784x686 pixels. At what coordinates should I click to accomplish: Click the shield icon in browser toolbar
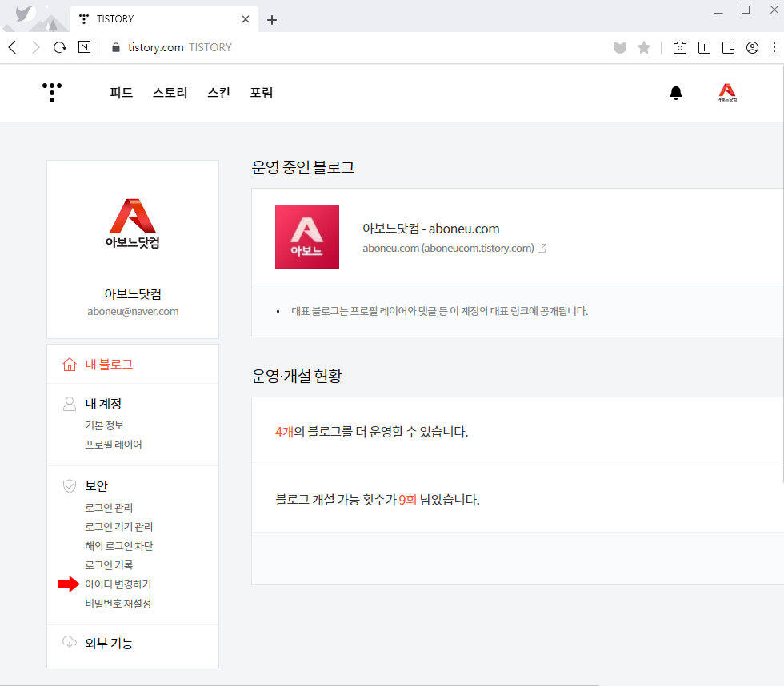pyautogui.click(x=620, y=47)
